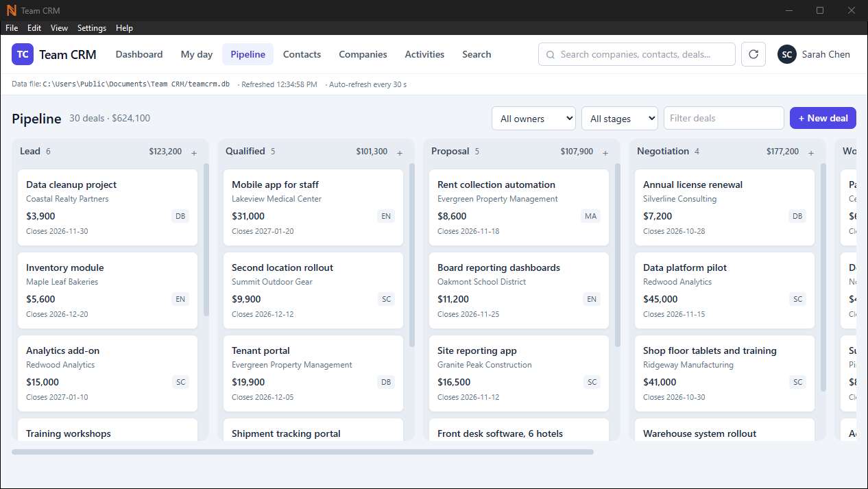Click Coastal Realty Partners company name
The height and width of the screenshot is (489, 868).
coord(67,199)
